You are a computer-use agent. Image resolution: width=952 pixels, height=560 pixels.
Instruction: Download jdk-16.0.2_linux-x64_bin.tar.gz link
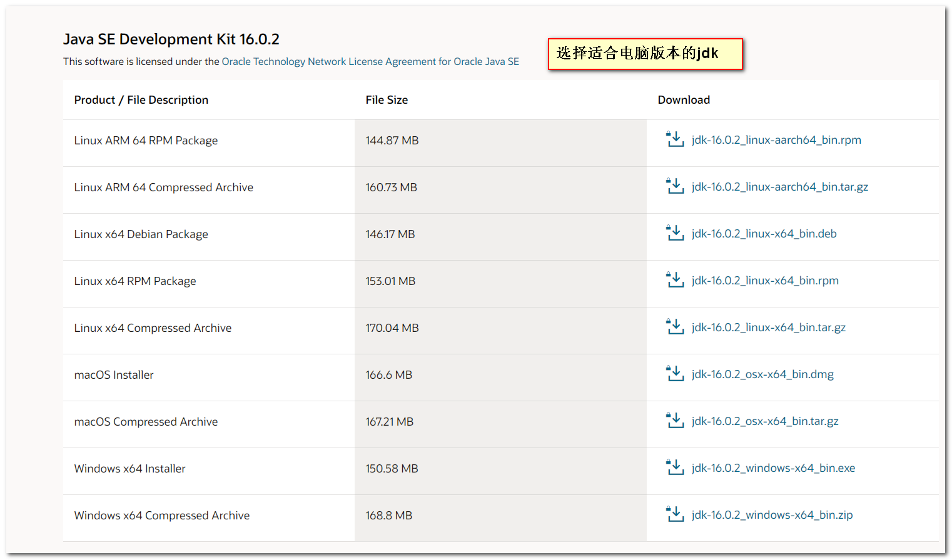[769, 327]
